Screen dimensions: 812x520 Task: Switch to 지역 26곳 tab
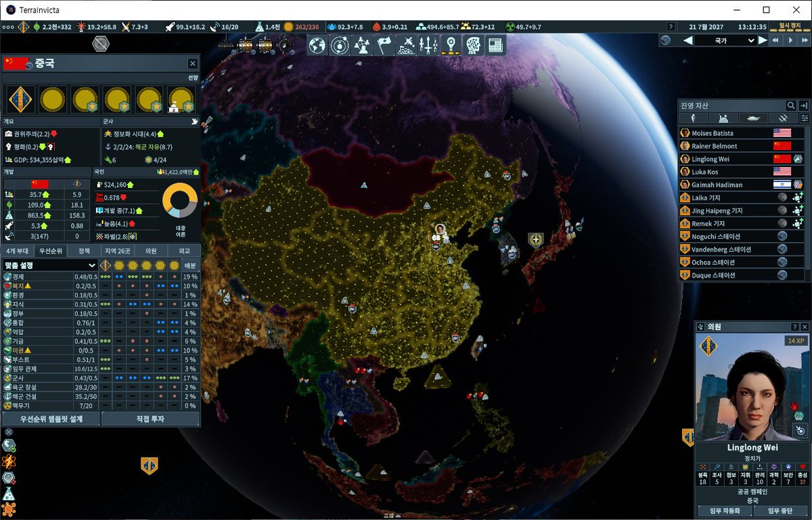tap(118, 250)
